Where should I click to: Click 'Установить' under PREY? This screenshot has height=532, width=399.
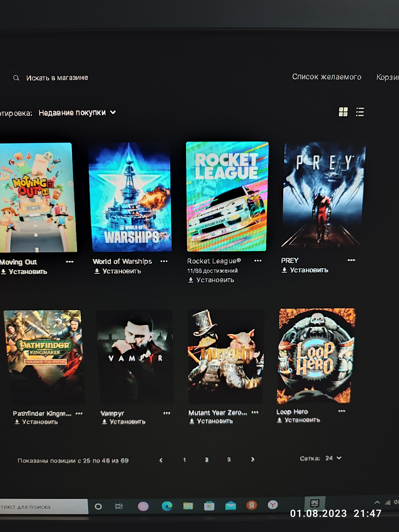(305, 270)
